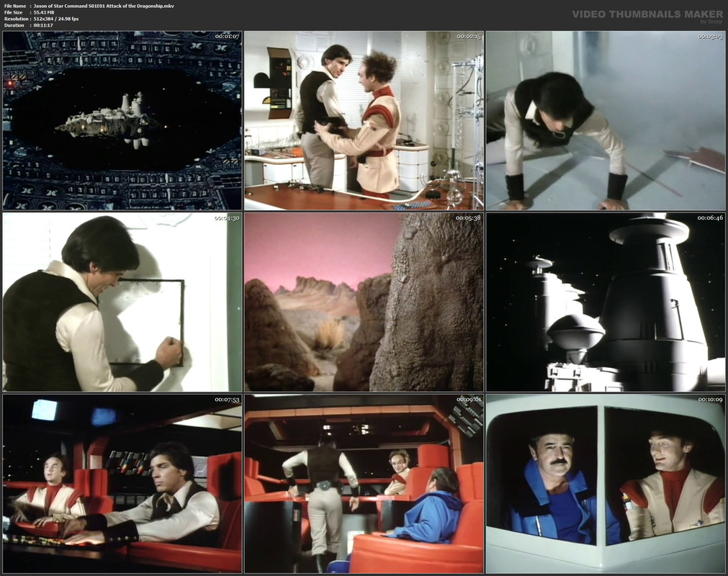
Task: Open the thumbnail stamped 00:10:09
Action: [606, 484]
